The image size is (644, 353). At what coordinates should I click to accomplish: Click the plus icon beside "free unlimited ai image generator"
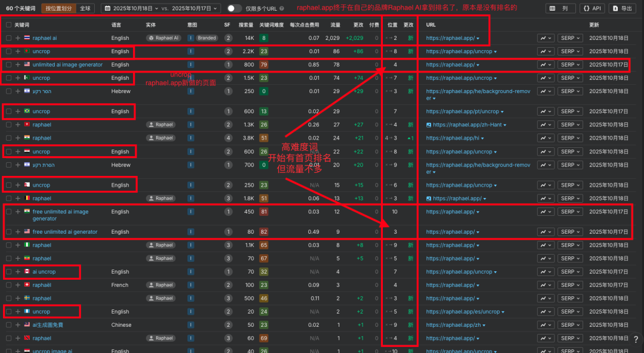click(x=18, y=212)
